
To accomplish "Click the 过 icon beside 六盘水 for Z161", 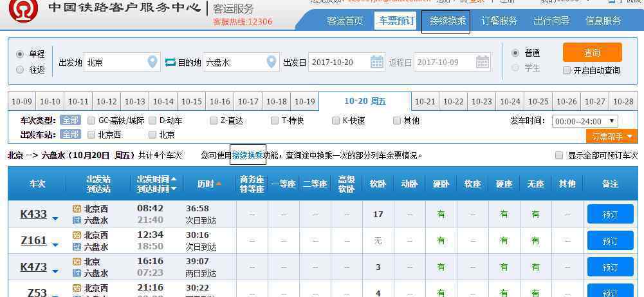I will pos(77,247).
